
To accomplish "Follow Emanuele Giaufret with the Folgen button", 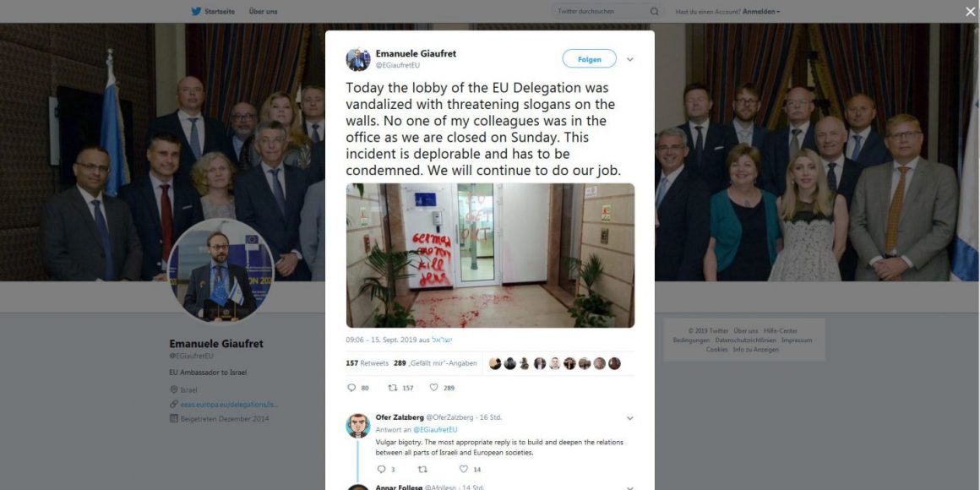I will point(590,59).
